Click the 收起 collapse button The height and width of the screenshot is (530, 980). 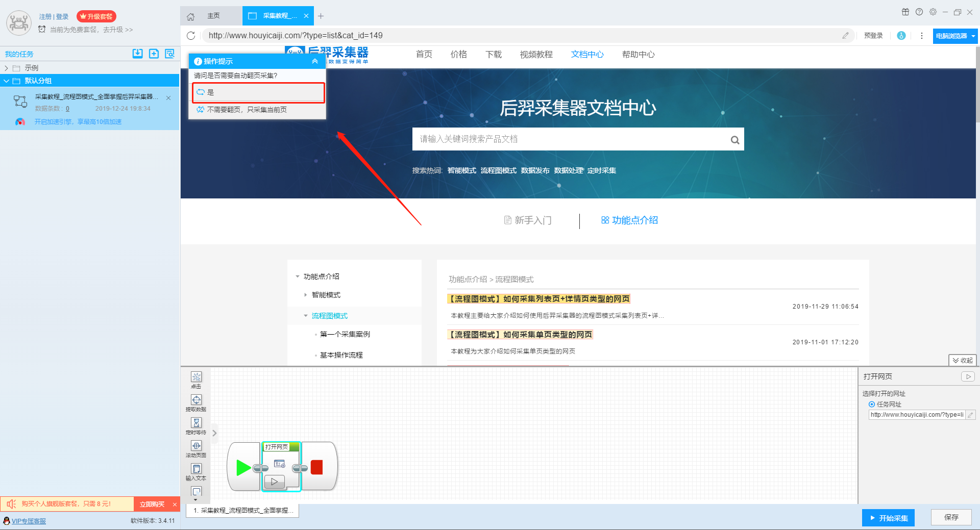[962, 360]
